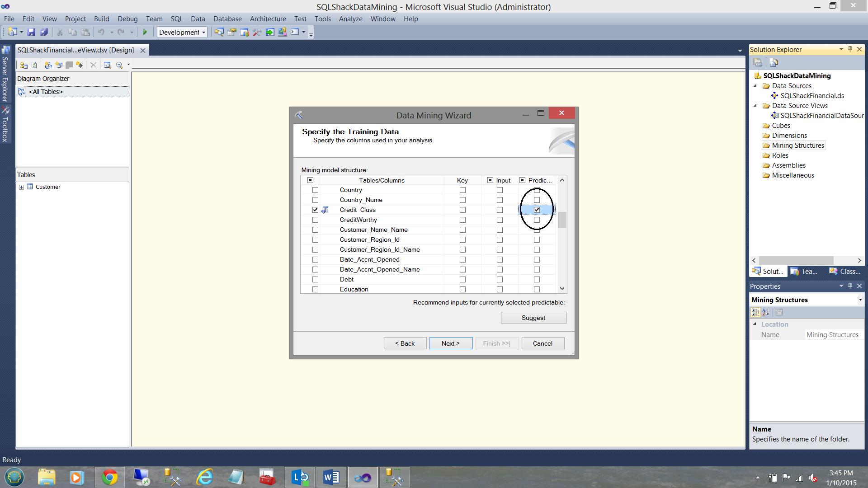Click Show All Files icon in Solution Explorer

774,62
